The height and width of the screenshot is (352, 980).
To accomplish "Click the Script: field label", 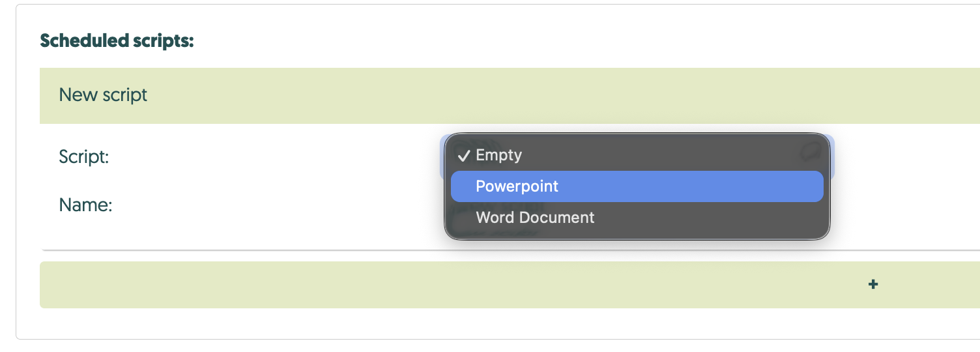I will pos(84,157).
